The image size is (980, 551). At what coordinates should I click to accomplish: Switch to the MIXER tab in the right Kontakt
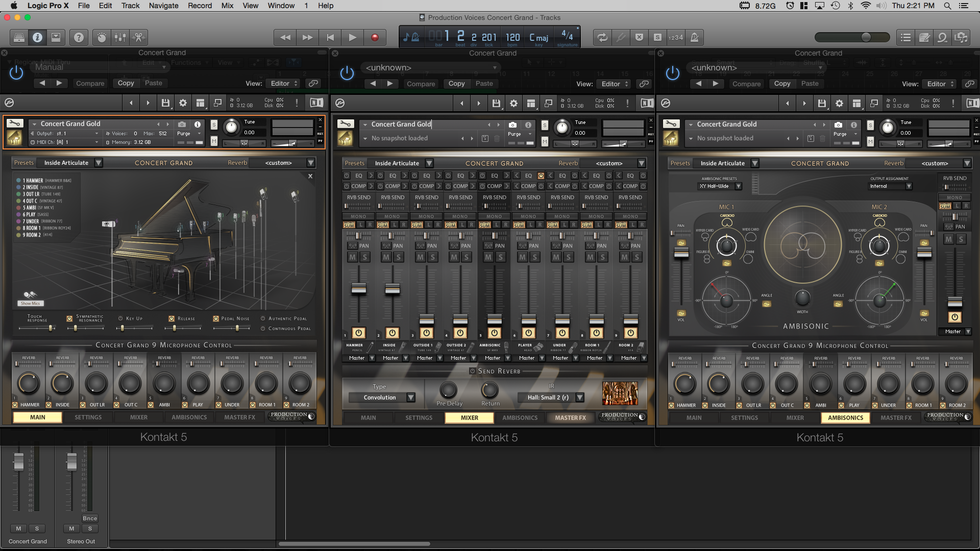coord(795,418)
